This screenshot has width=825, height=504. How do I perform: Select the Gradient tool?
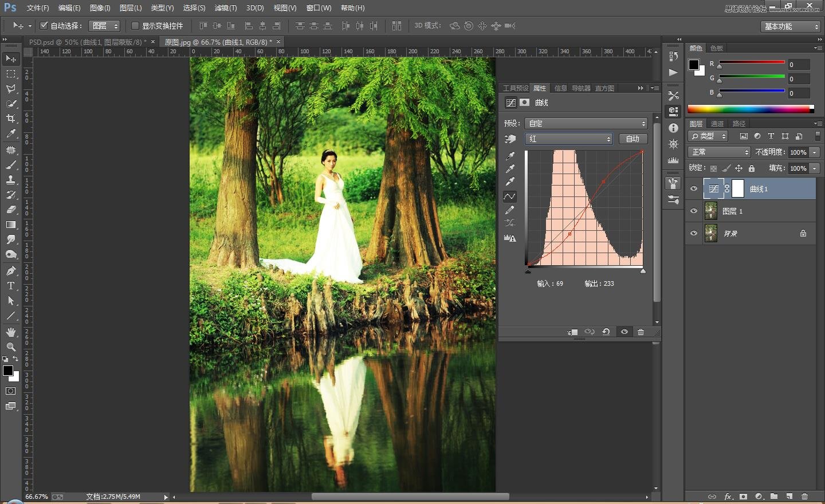tap(11, 225)
